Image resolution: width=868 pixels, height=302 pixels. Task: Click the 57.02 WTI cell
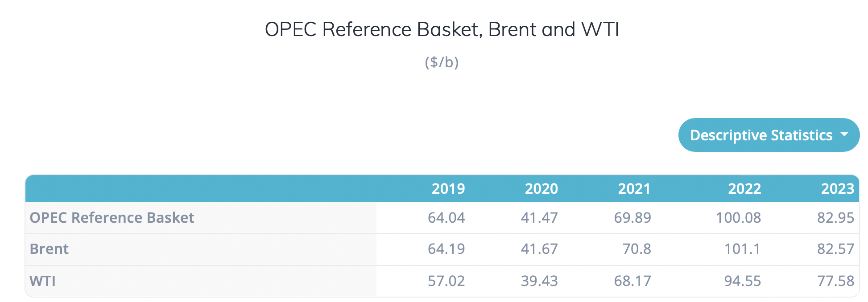point(446,281)
